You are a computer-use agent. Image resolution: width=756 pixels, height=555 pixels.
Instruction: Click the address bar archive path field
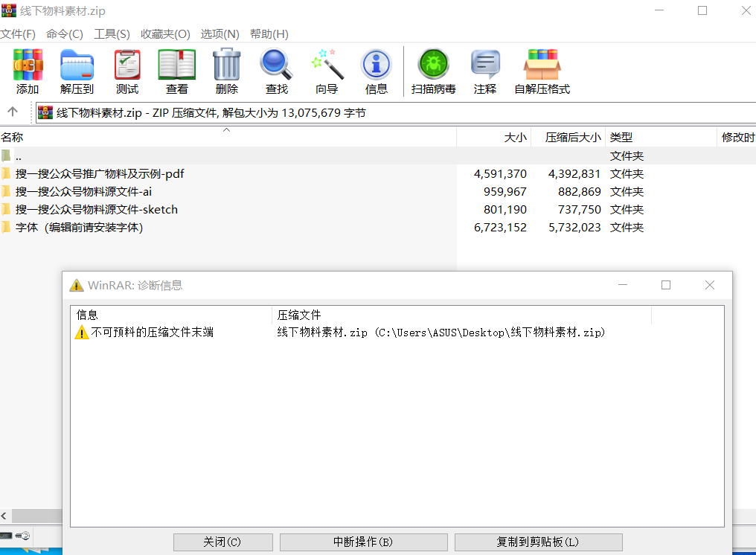[x=396, y=113]
